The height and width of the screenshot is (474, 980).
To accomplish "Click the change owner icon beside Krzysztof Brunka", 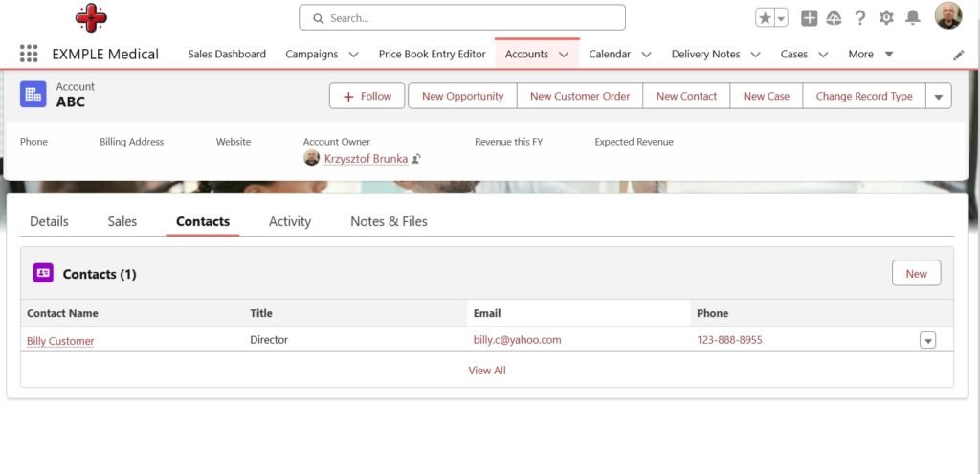I will (x=416, y=159).
